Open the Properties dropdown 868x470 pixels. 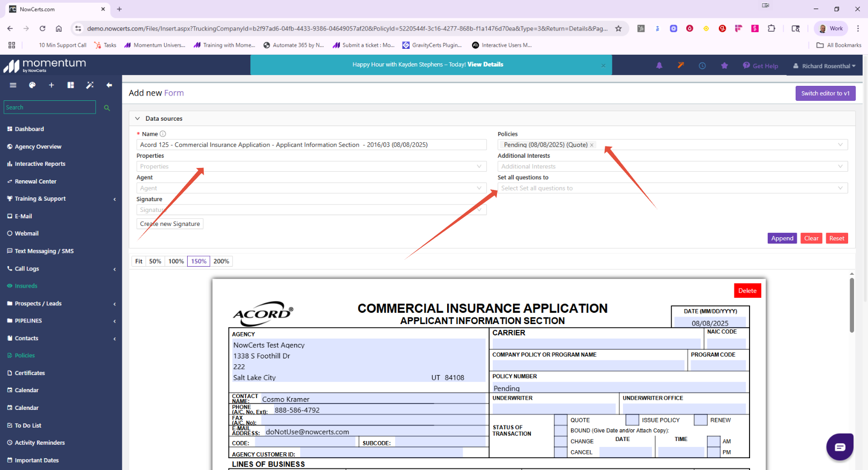click(311, 166)
